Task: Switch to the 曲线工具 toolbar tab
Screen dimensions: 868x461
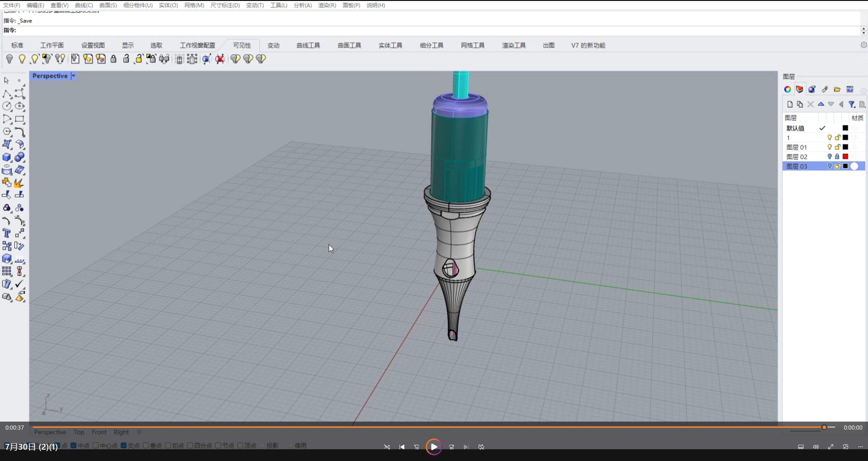Action: coord(308,45)
